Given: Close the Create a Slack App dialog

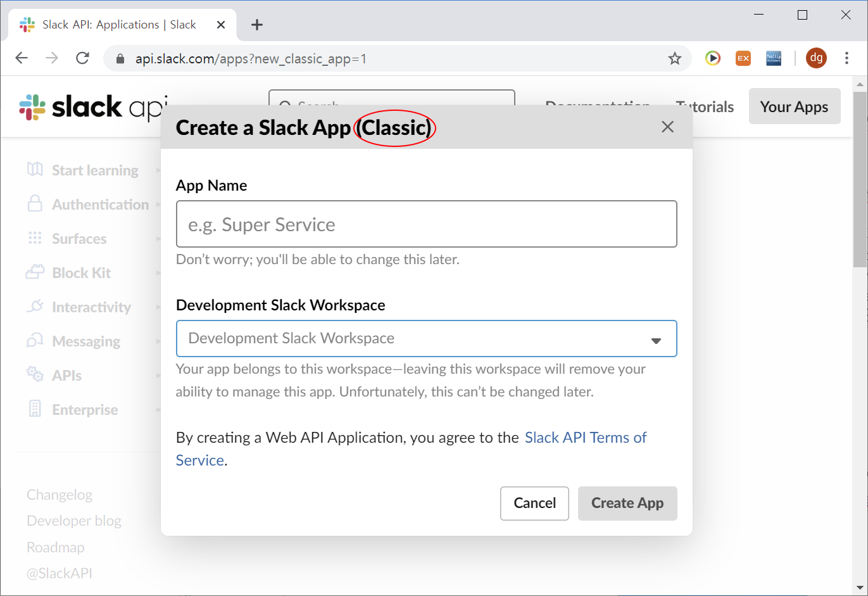Looking at the screenshot, I should (x=667, y=127).
